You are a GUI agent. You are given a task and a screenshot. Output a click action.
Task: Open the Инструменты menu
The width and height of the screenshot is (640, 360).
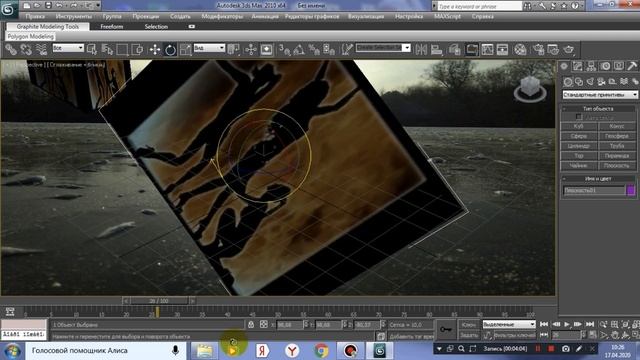(74, 17)
